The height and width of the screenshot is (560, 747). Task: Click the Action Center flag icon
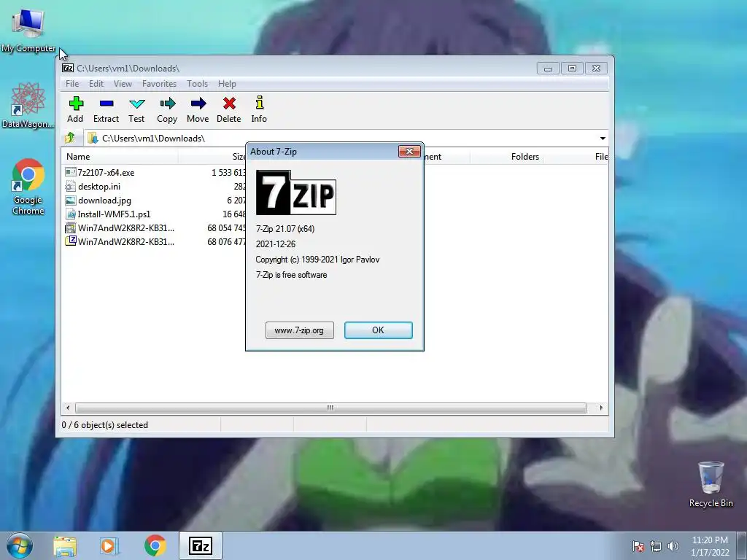pos(638,546)
